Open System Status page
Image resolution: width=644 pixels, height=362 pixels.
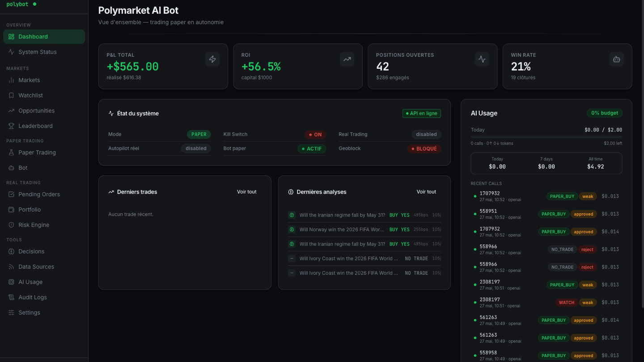(44, 52)
